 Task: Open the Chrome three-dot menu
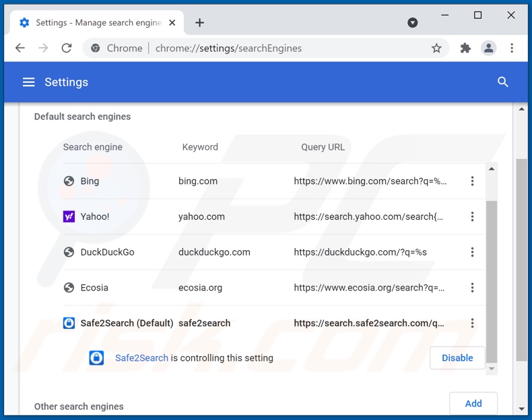pyautogui.click(x=512, y=49)
